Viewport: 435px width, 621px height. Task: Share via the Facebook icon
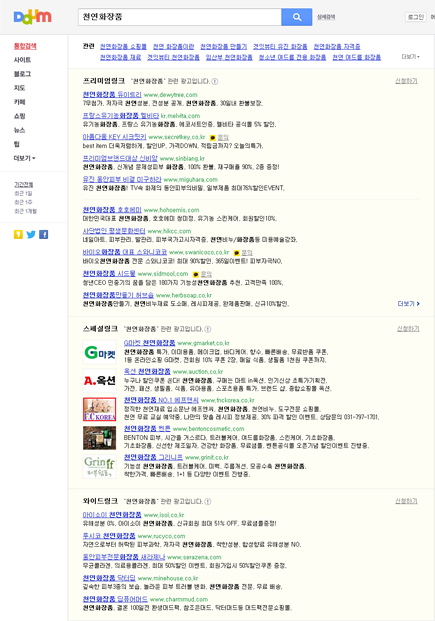tap(44, 234)
